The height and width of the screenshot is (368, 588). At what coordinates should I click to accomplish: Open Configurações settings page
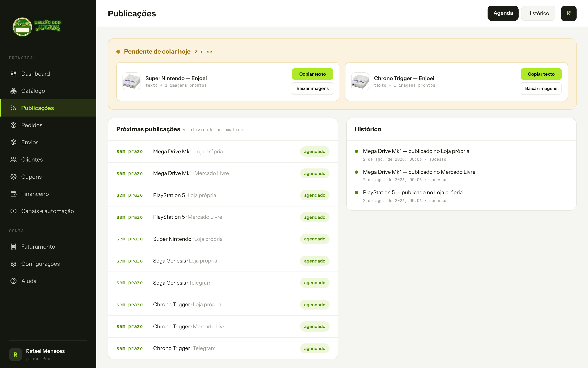click(48, 264)
